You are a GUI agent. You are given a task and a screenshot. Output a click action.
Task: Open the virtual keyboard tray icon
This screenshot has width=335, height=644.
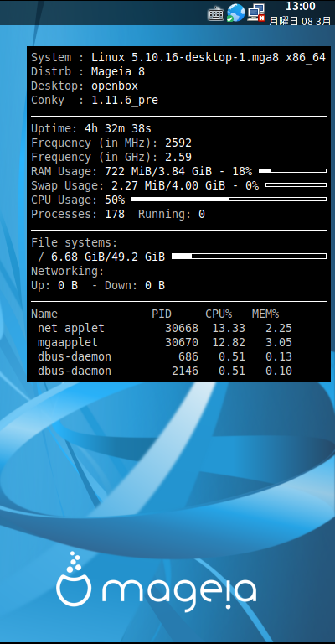click(216, 13)
